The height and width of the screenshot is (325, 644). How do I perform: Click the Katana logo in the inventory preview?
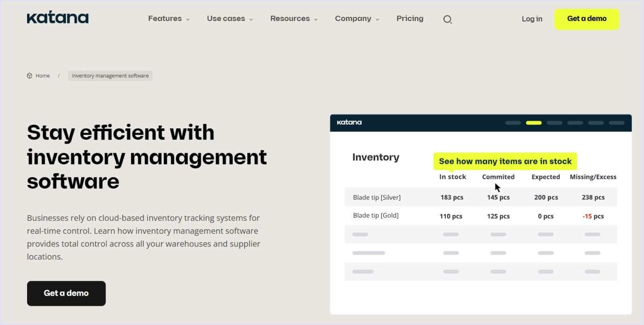click(x=349, y=122)
